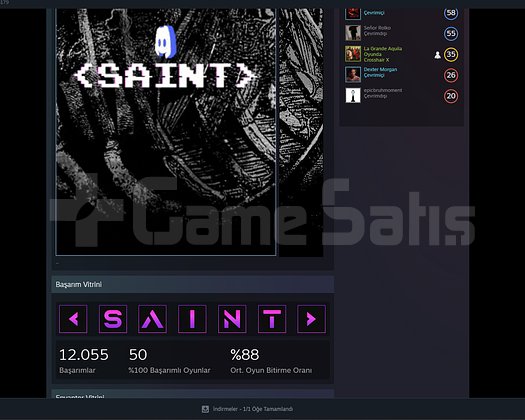Image resolution: width=525 pixels, height=420 pixels.
Task: Click the right arrow achievement icon
Action: pyautogui.click(x=311, y=319)
